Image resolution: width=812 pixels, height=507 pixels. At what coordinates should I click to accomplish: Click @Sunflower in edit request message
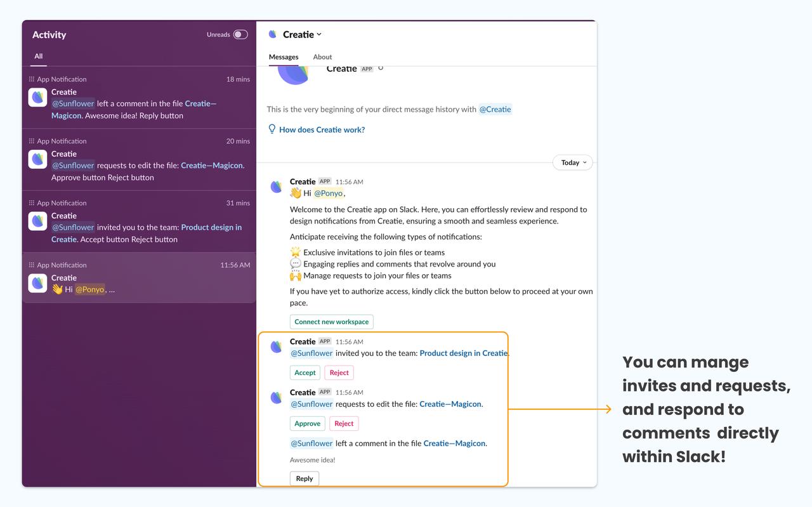coord(311,404)
